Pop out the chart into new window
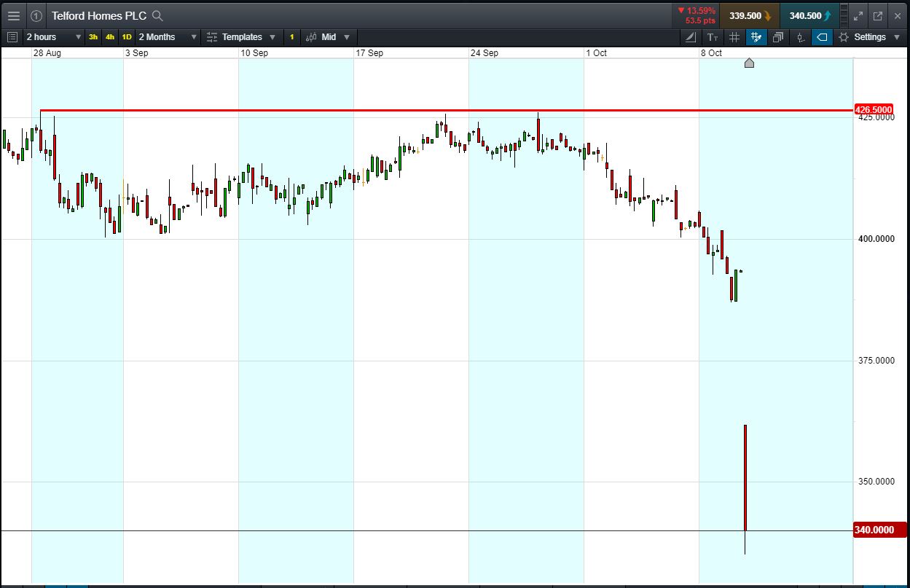The height and width of the screenshot is (588, 910). [877, 15]
